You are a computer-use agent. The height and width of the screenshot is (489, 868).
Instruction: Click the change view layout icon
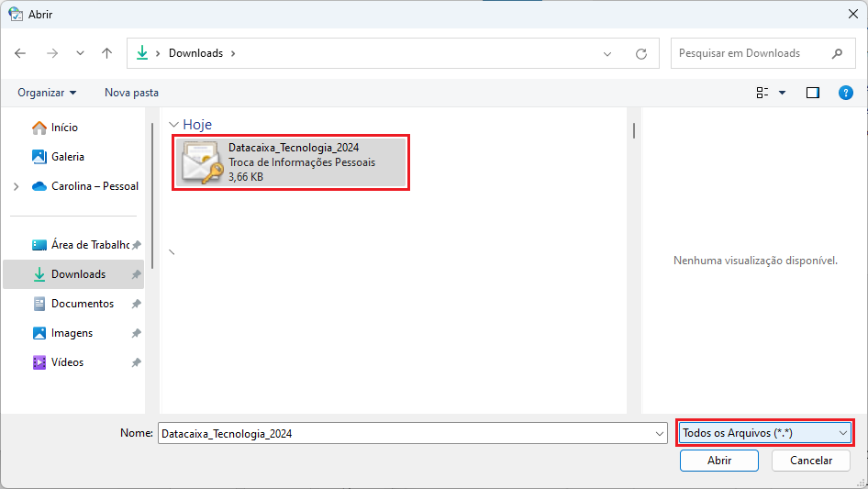coord(762,93)
